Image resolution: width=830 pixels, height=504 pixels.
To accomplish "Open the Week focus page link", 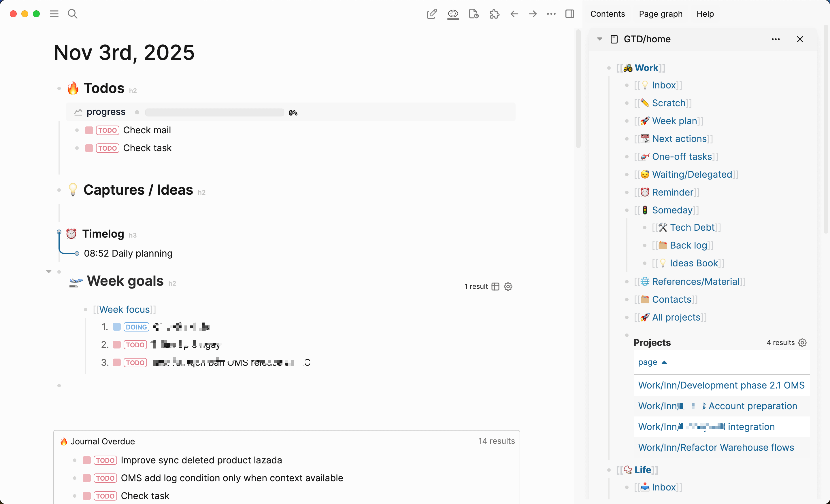I will 124,309.
